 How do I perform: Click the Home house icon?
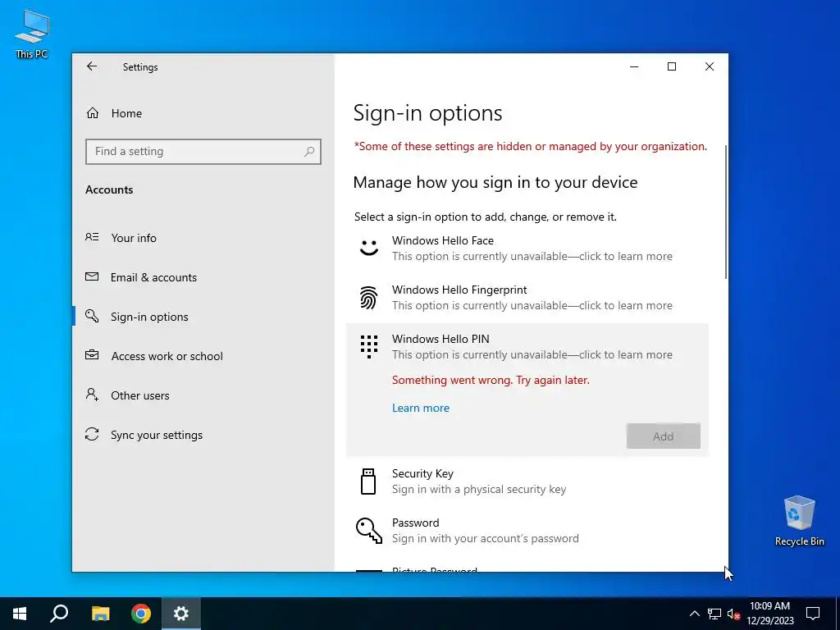coord(93,113)
